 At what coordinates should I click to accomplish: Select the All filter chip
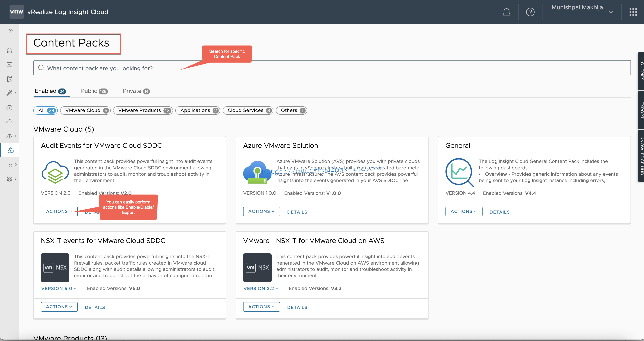tap(46, 110)
